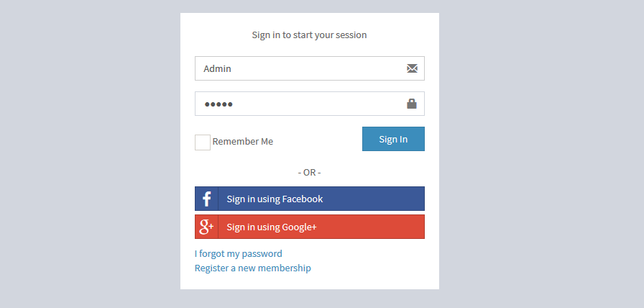Click the Google+ "g+" logo icon
Viewport: 644px width, 308px height.
point(206,227)
